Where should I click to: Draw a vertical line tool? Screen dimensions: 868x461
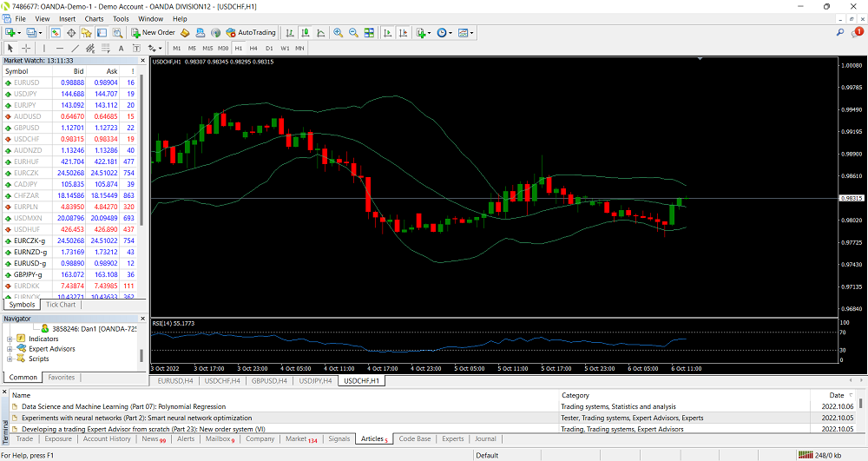click(44, 48)
